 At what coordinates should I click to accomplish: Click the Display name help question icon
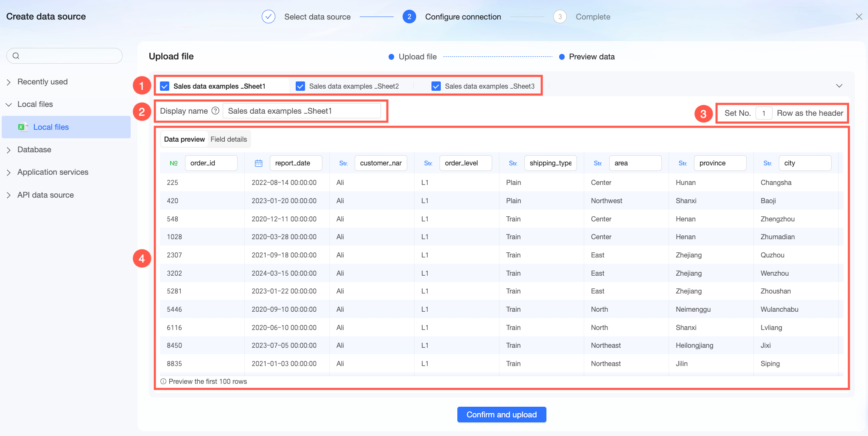[x=216, y=111]
